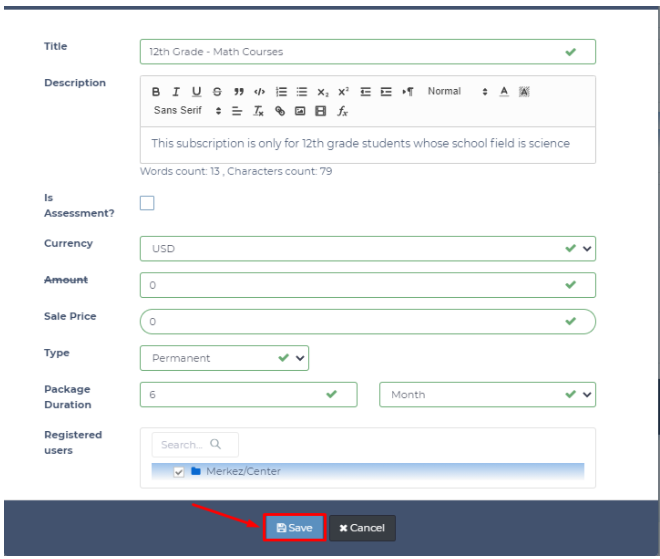Insert an image into description

[300, 110]
